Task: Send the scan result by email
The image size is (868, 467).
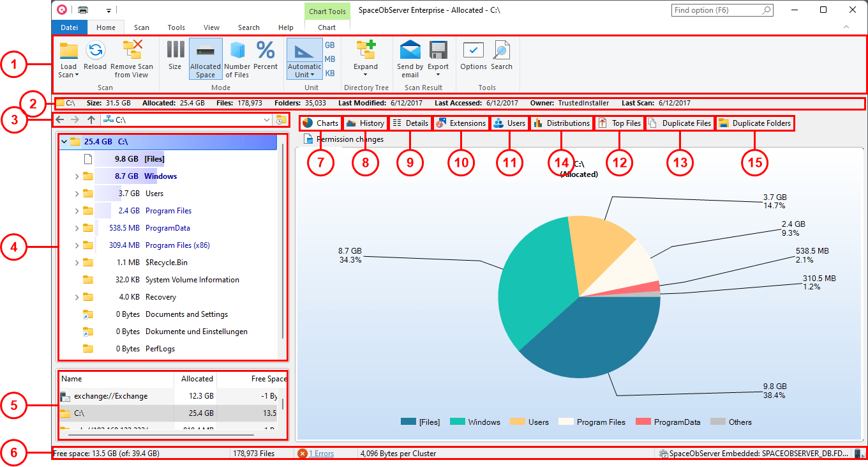Action: [409, 58]
